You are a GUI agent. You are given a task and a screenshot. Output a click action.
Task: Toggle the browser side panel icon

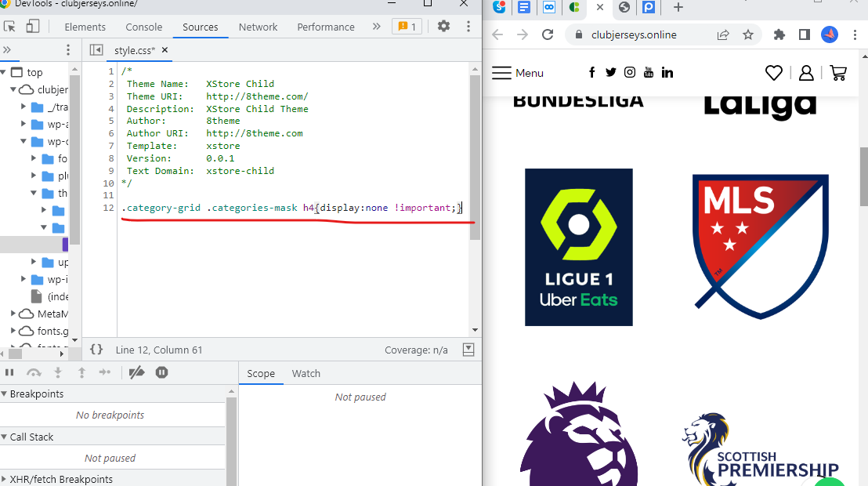tap(805, 35)
